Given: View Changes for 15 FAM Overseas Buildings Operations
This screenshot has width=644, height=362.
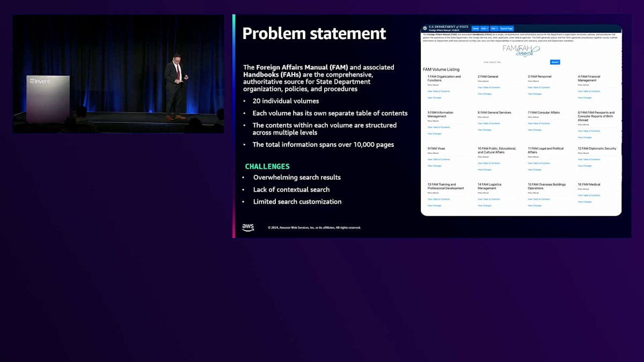Looking at the screenshot, I should 534,205.
